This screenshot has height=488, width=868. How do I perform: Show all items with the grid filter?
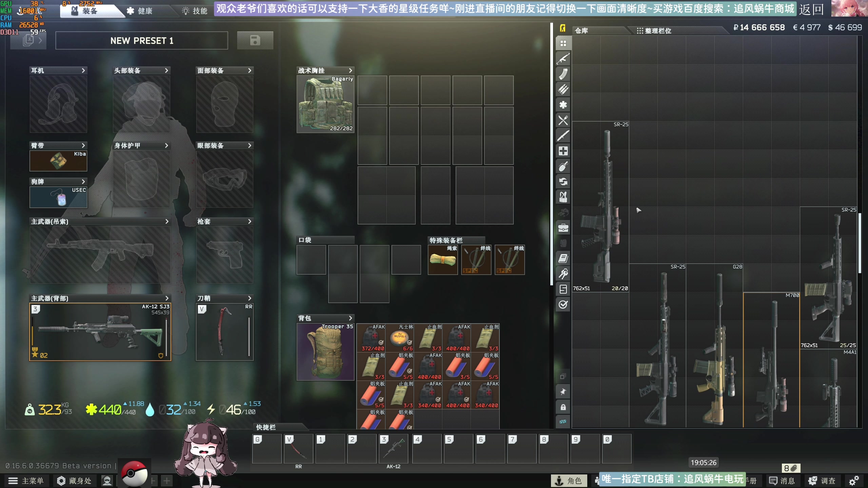click(x=563, y=43)
